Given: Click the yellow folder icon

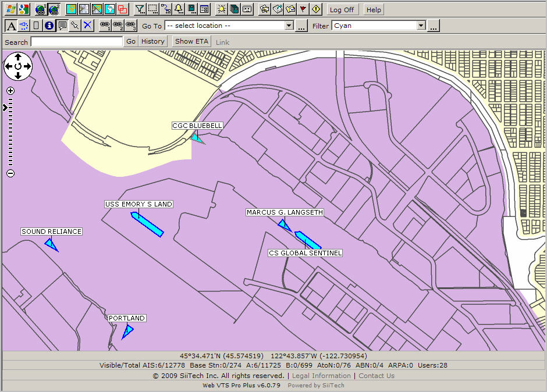Looking at the screenshot, I should (x=290, y=9).
